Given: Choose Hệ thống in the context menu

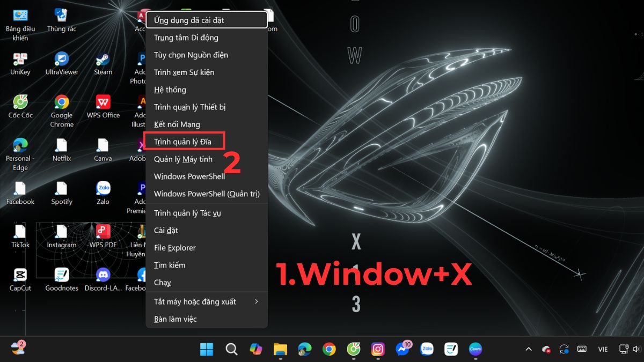Looking at the screenshot, I should click(x=207, y=90).
